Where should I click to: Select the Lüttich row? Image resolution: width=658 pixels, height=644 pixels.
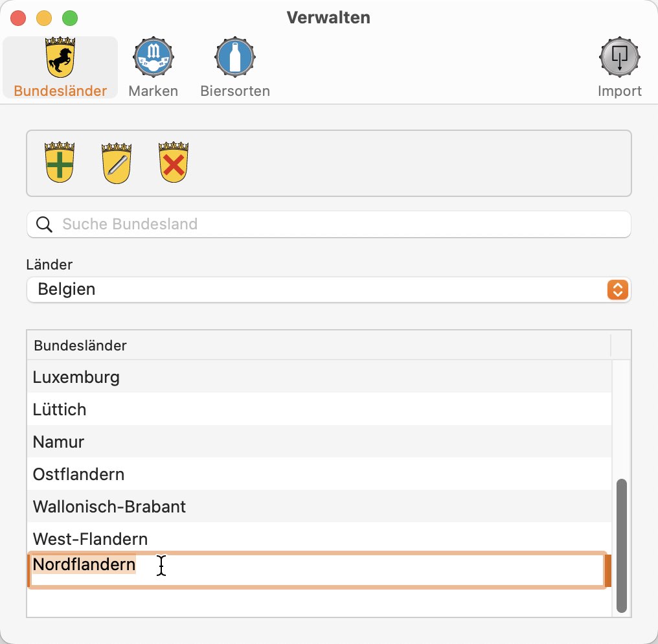(319, 409)
